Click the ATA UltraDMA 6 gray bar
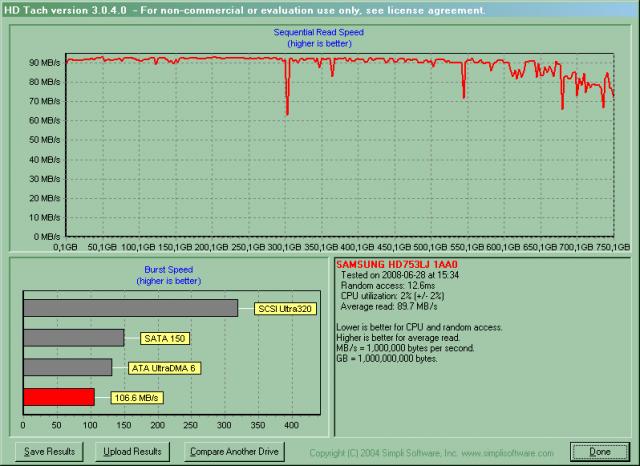This screenshot has width=640, height=466. tap(68, 367)
